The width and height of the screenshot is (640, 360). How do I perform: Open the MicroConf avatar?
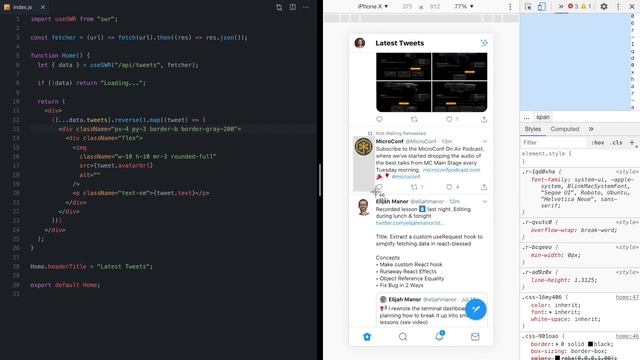(x=363, y=146)
